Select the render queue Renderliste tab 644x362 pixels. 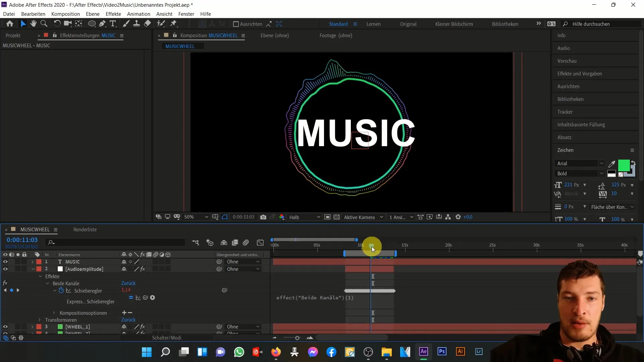pyautogui.click(x=86, y=229)
